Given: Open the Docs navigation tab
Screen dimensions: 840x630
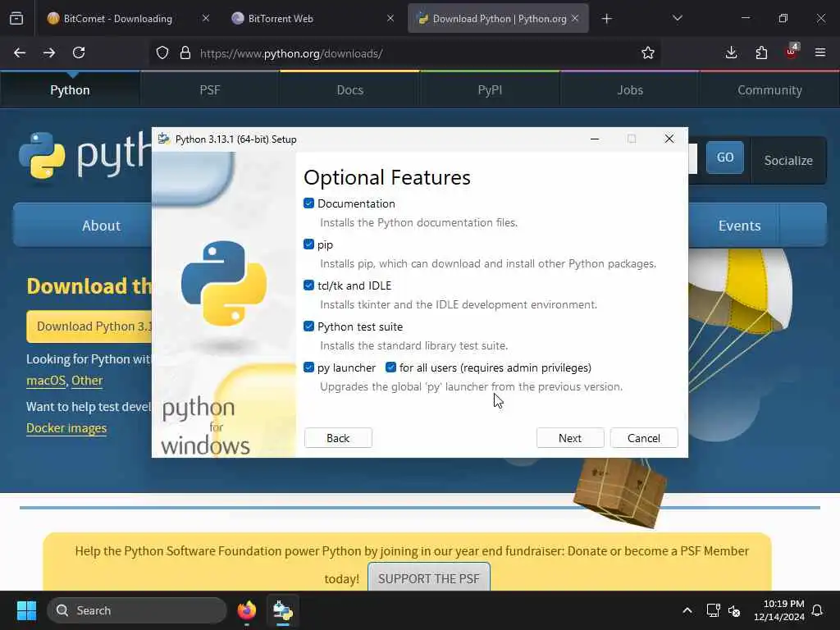Looking at the screenshot, I should [349, 90].
